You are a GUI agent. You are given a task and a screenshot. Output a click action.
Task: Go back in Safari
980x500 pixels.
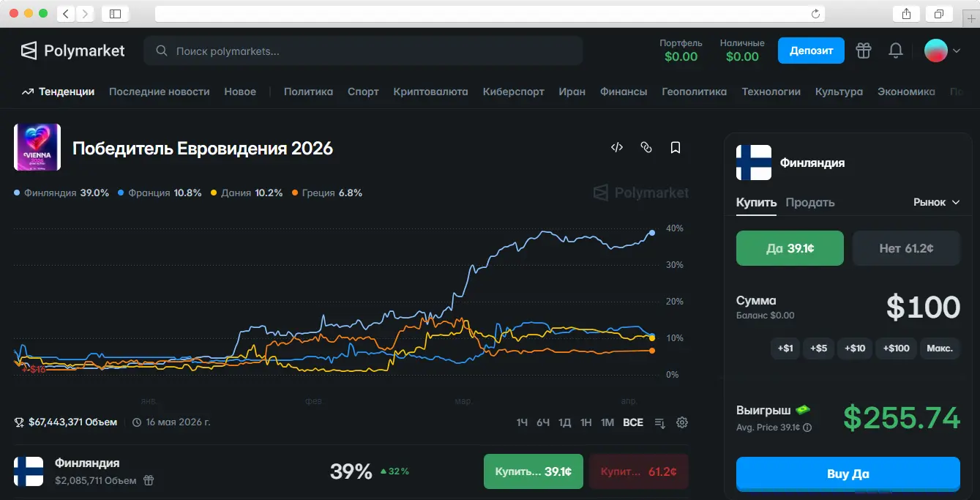coord(66,13)
